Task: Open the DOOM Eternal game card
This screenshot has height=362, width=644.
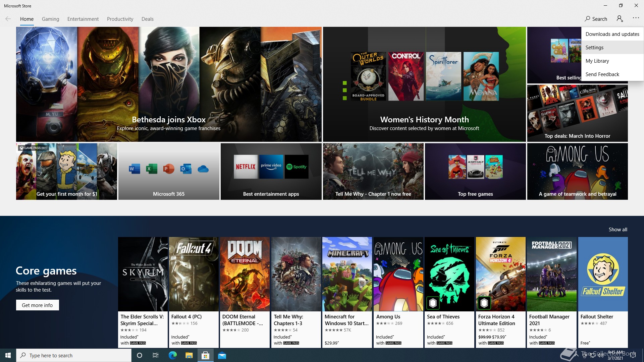Action: coord(245,292)
